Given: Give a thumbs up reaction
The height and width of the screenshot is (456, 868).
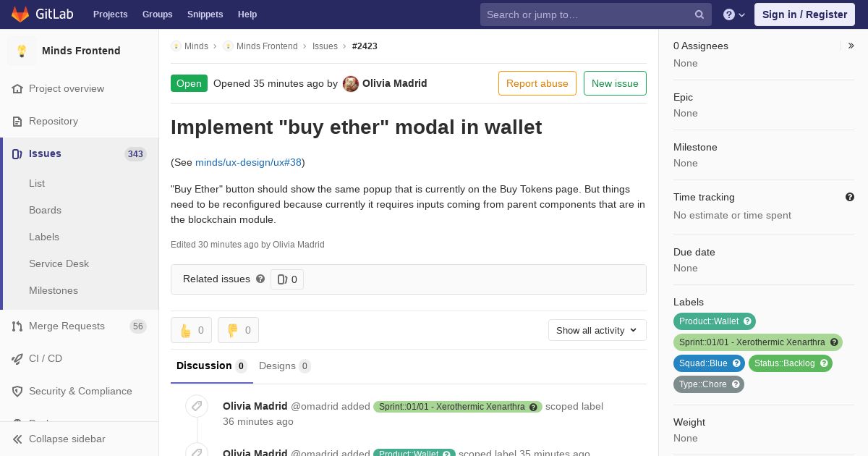Looking at the screenshot, I should (x=191, y=330).
